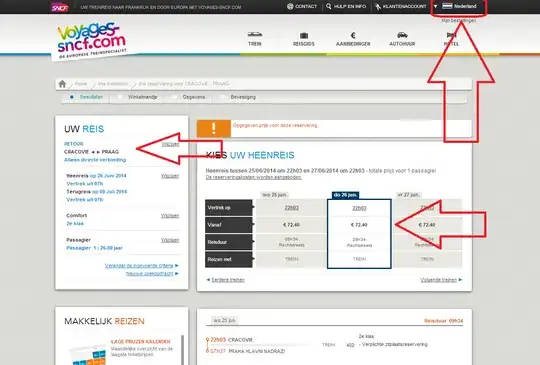Viewport: 540px width, 365px height.
Task: Click the Reizen met row header
Action: tap(229, 259)
